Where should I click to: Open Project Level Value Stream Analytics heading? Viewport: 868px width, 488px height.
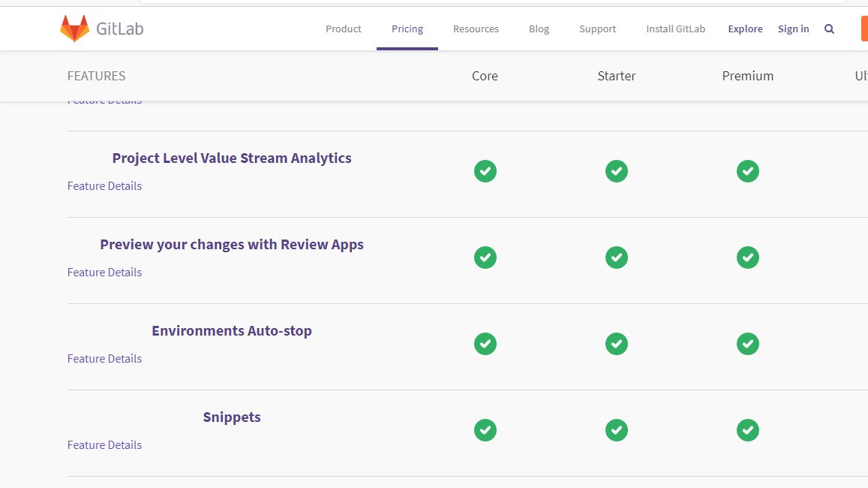click(232, 158)
